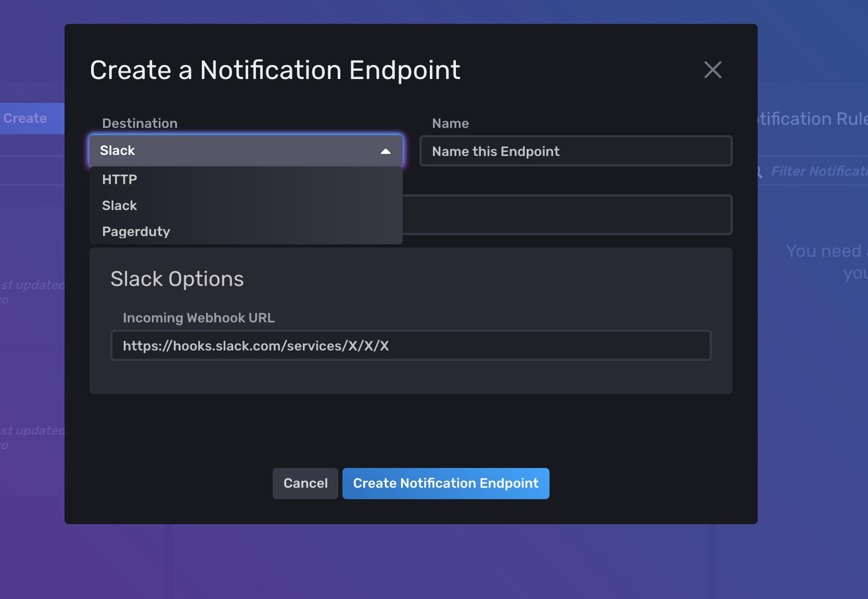Click Create Notification Endpoint
868x599 pixels.
click(445, 483)
